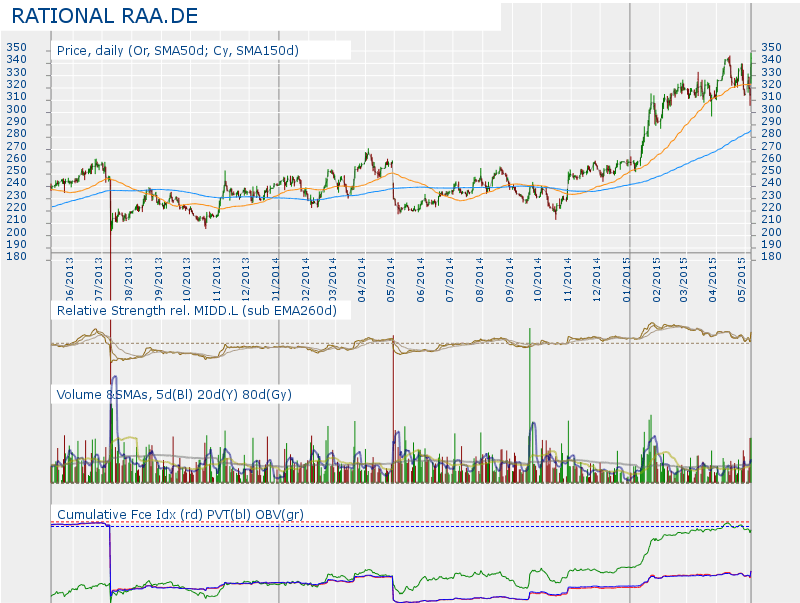Click the 350 value on the left price axis

(16, 47)
